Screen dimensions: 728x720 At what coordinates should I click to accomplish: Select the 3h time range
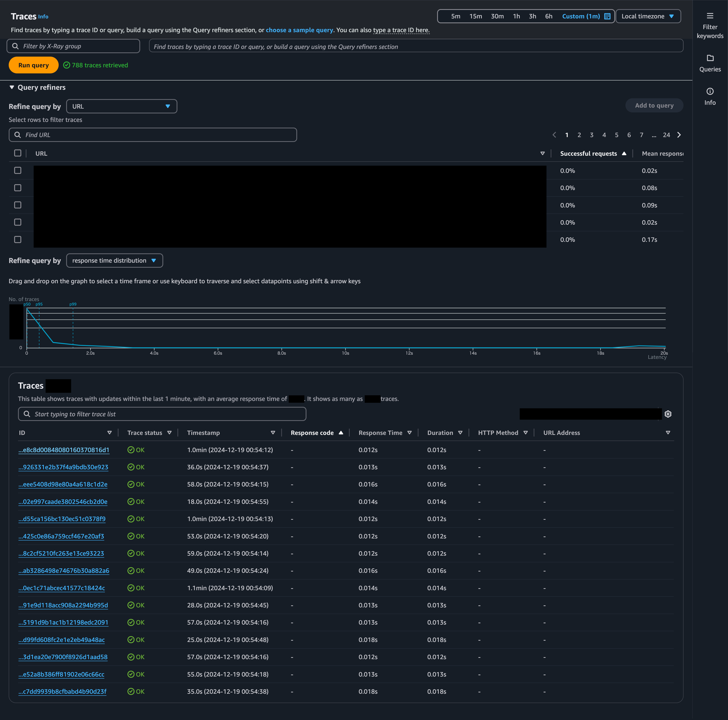click(532, 16)
